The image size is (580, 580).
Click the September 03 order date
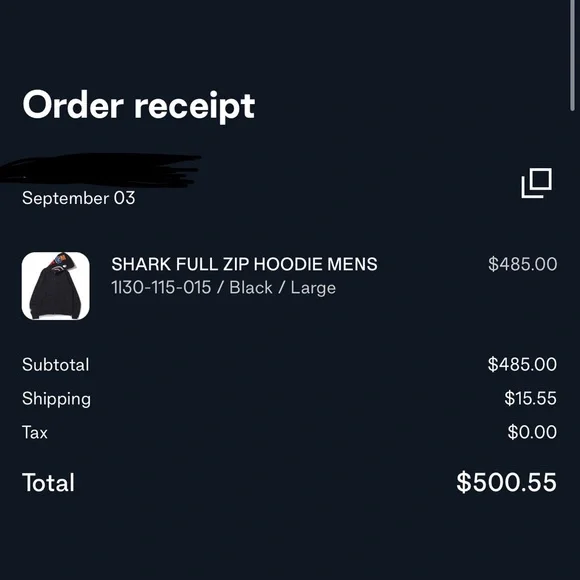pos(78,198)
